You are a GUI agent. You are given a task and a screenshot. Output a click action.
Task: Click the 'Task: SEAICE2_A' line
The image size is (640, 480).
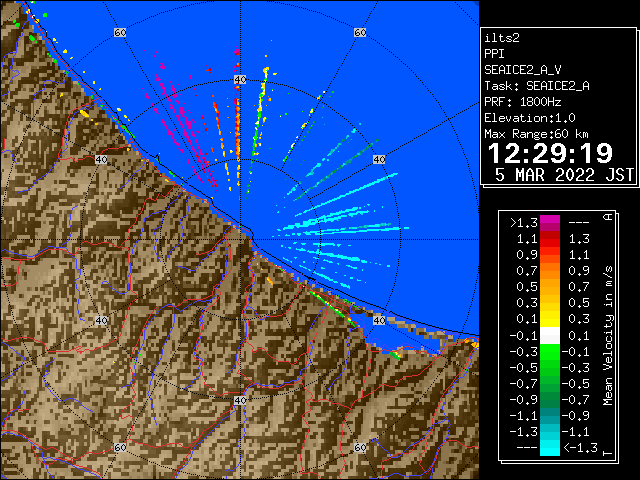[537, 86]
